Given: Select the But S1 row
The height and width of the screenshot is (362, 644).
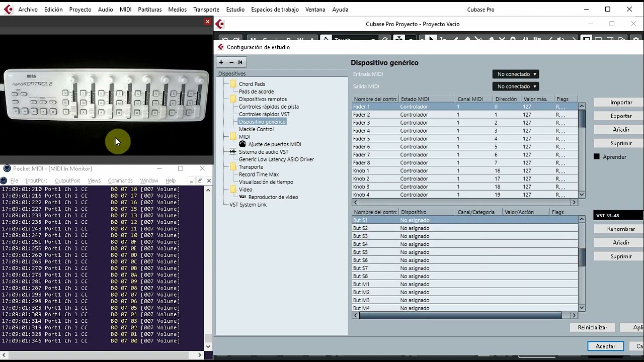Looking at the screenshot, I should click(465, 220).
